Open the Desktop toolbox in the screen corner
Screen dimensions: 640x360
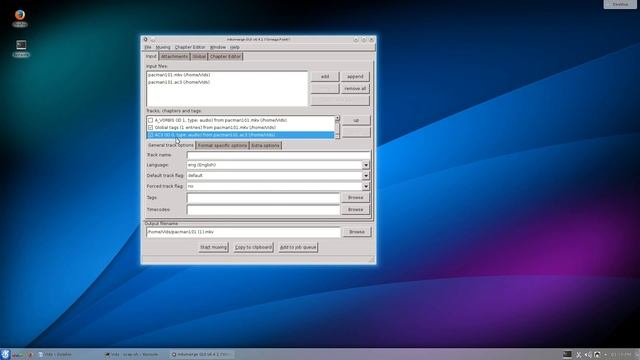[620, 4]
